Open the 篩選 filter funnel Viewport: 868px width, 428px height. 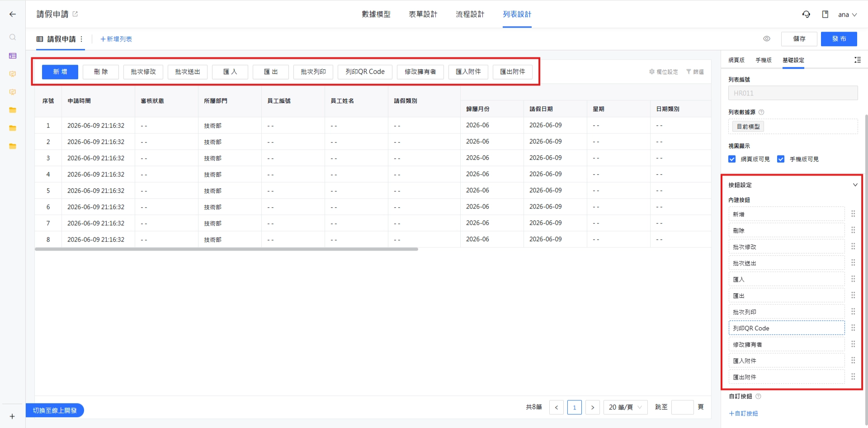coord(695,72)
